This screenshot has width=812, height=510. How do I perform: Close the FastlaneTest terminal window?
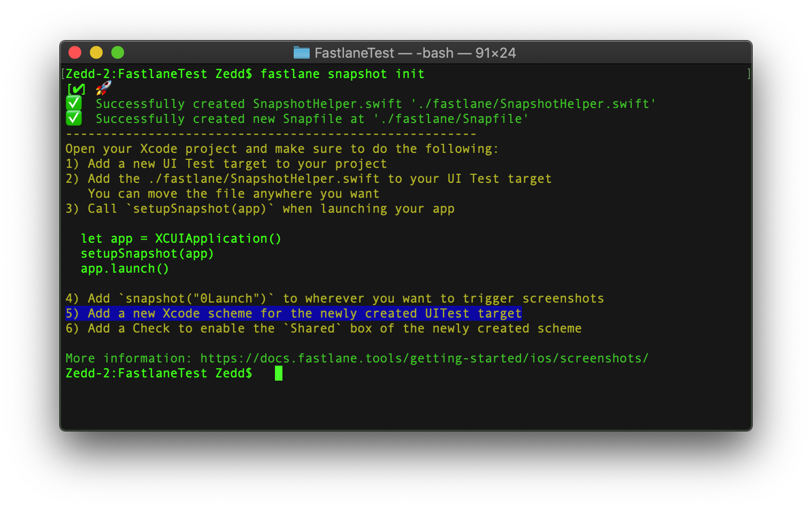coord(75,52)
